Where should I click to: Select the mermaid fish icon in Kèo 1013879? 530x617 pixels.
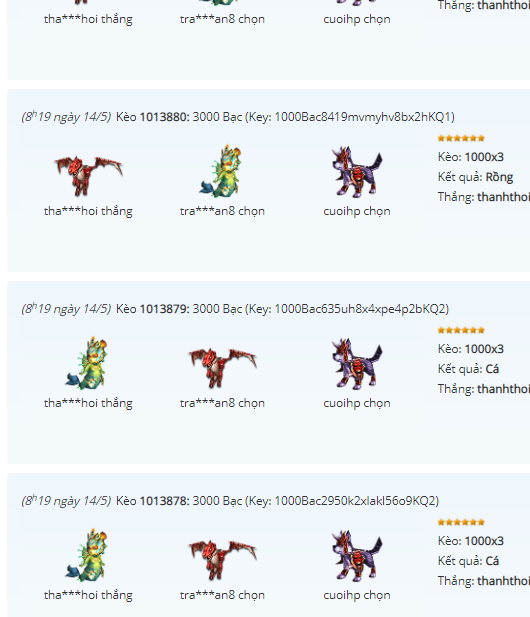[x=87, y=363]
